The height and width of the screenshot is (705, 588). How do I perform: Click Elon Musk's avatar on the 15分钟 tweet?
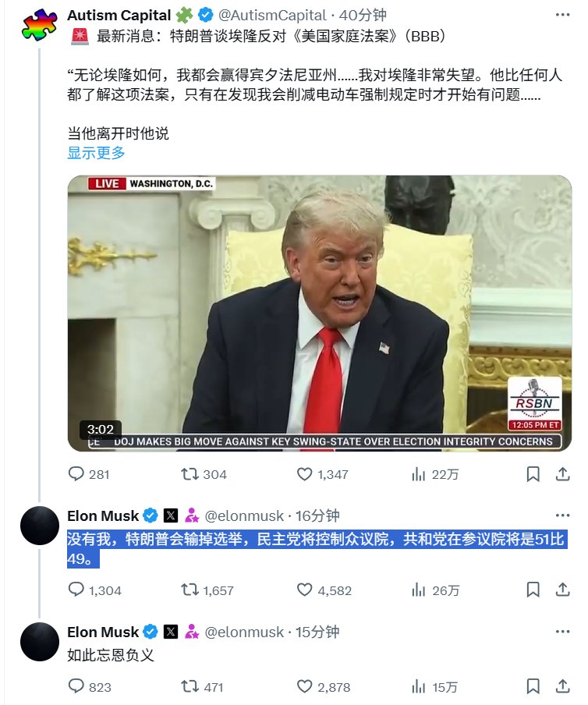[40, 642]
